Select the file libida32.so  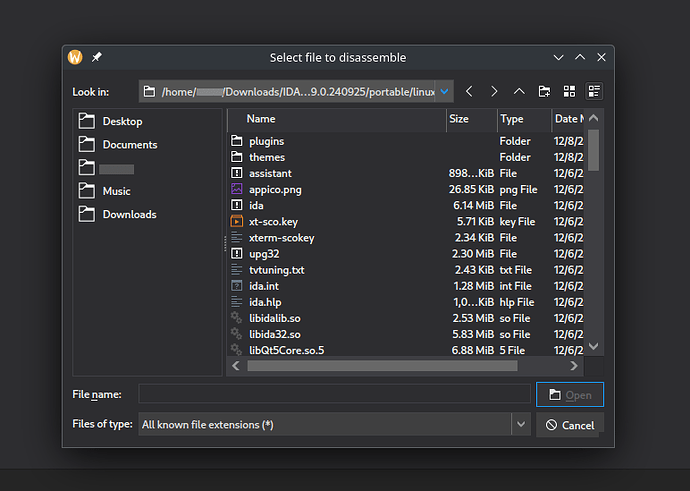point(275,334)
